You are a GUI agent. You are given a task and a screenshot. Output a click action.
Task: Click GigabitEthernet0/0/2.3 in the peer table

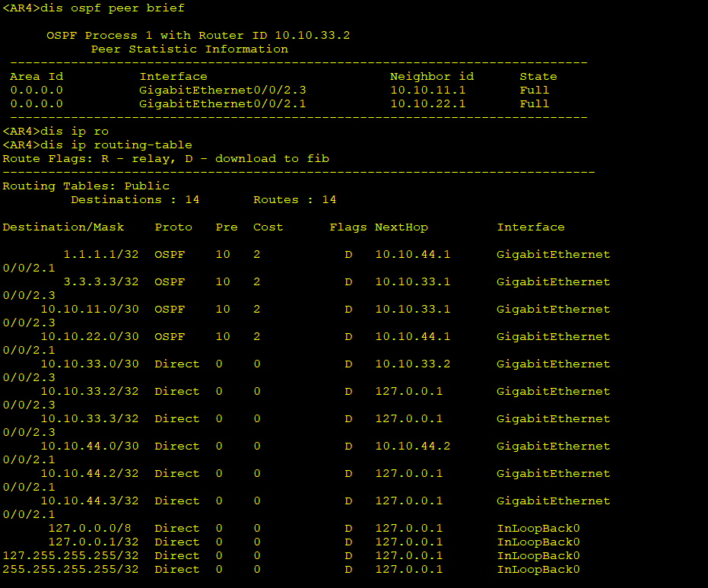pyautogui.click(x=222, y=91)
